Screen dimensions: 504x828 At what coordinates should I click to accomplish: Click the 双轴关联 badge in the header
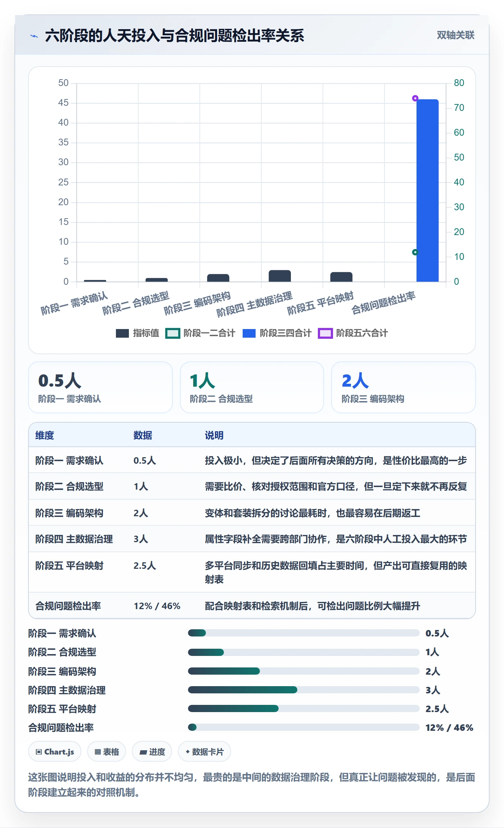[x=455, y=35]
